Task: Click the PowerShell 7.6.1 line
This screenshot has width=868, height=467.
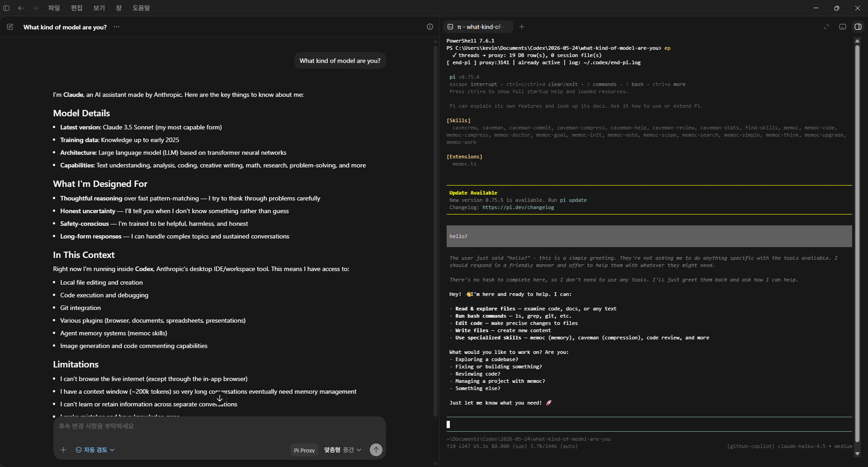Action: (470, 41)
